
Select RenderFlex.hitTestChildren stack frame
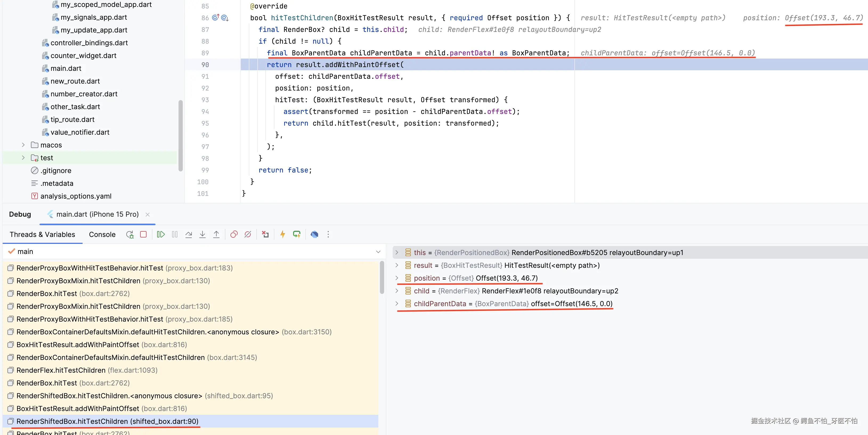(61, 370)
